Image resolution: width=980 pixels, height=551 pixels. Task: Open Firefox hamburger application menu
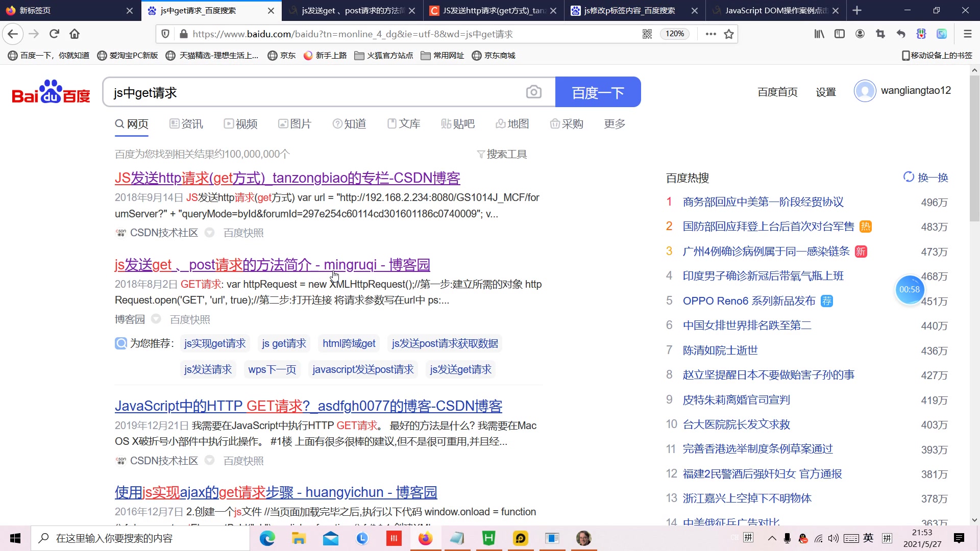967,34
